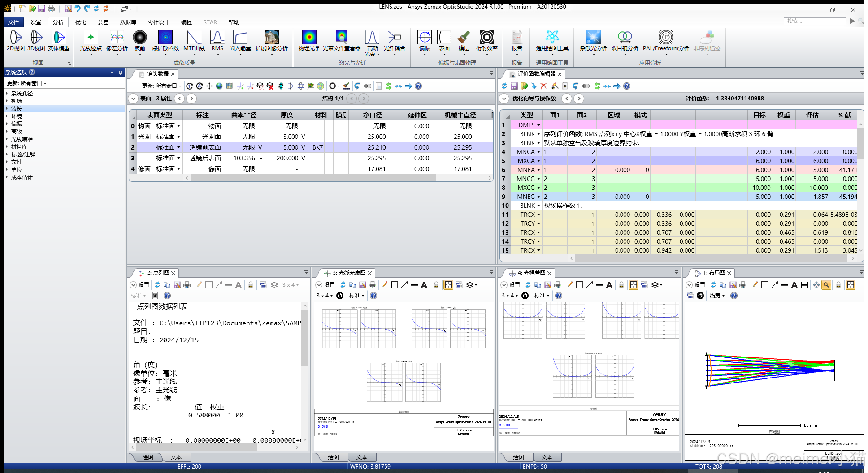Open PAL/Freeform分析 tool
Viewport: 868px width, 473px height.
coord(666,43)
